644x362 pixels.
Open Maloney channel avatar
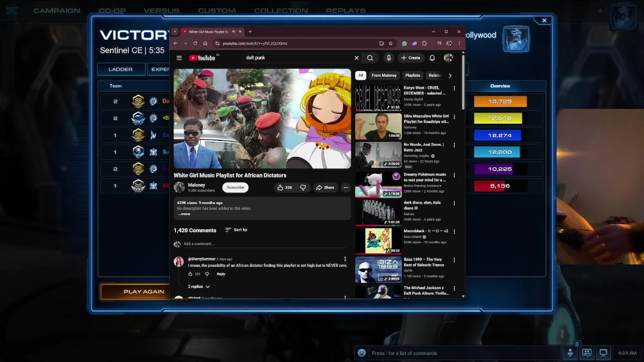(179, 187)
